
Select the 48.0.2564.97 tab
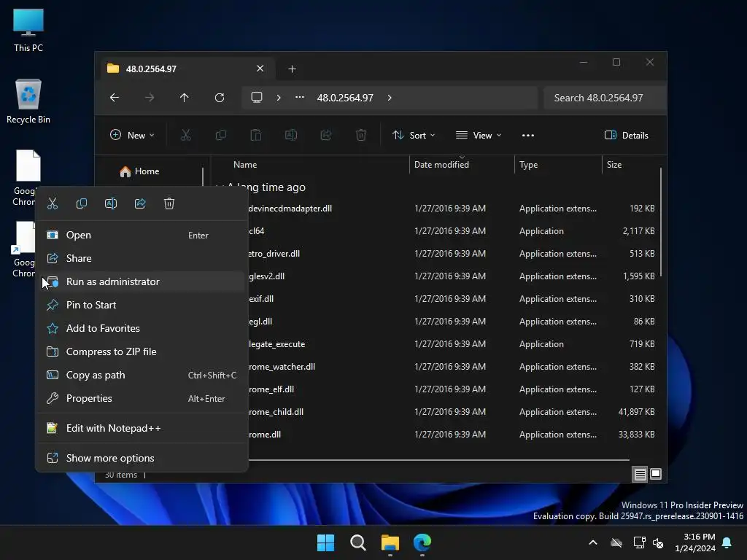(187, 69)
